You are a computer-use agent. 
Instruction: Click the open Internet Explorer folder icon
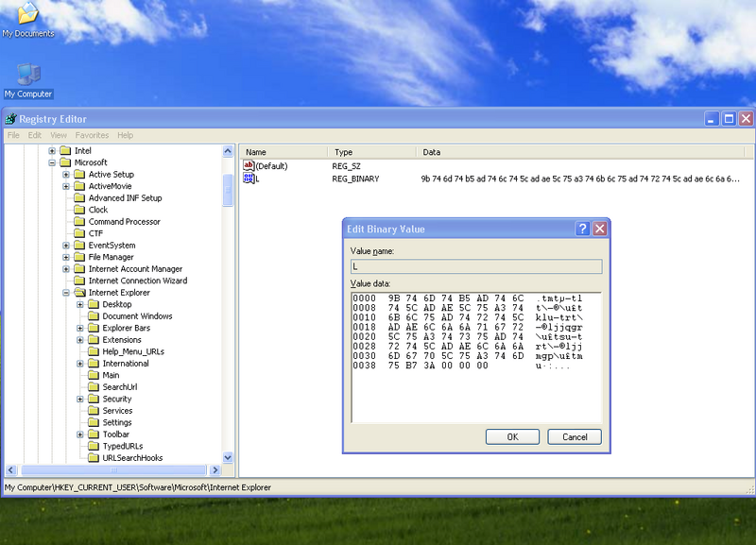(79, 293)
